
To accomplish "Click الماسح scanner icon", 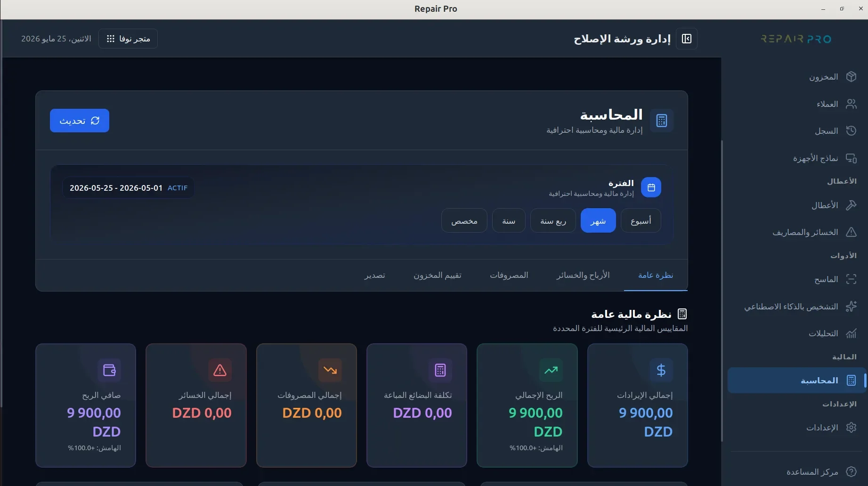I will coord(851,279).
